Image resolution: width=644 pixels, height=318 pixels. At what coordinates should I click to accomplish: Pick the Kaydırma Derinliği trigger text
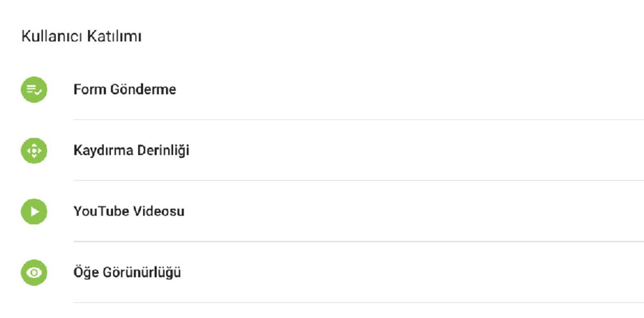(131, 150)
